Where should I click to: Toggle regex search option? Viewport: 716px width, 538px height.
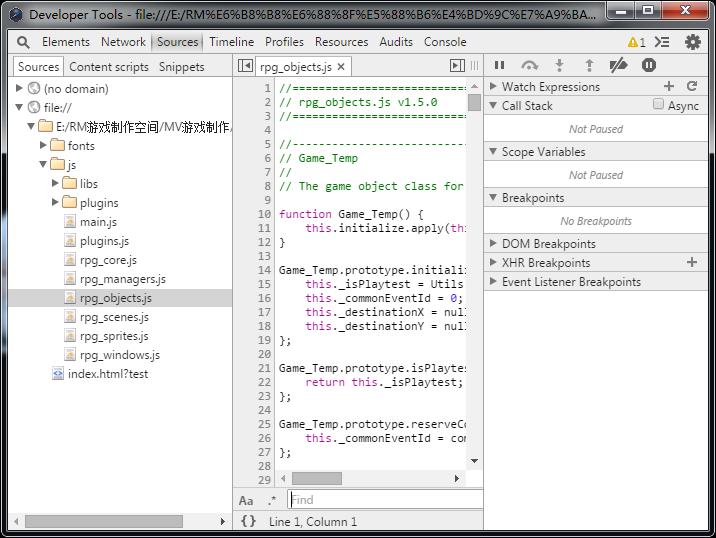[272, 501]
